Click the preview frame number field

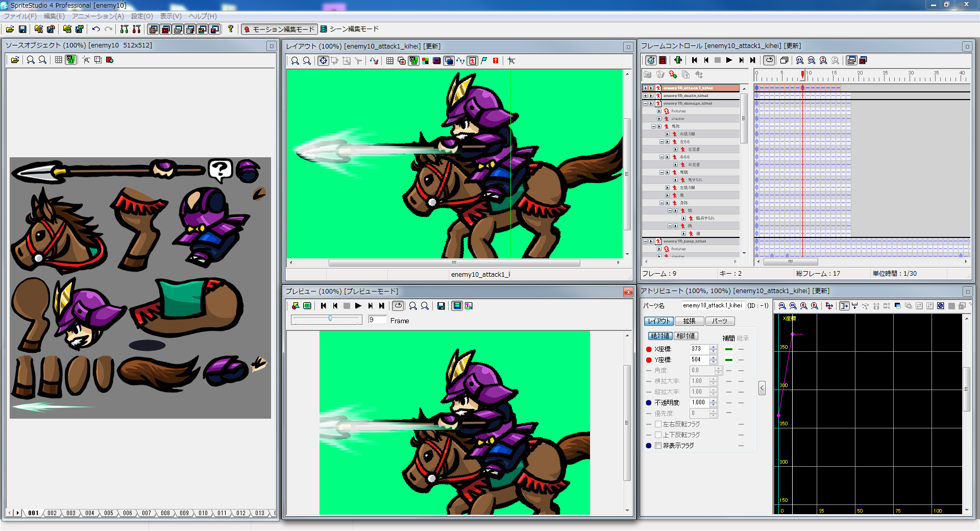(x=377, y=320)
